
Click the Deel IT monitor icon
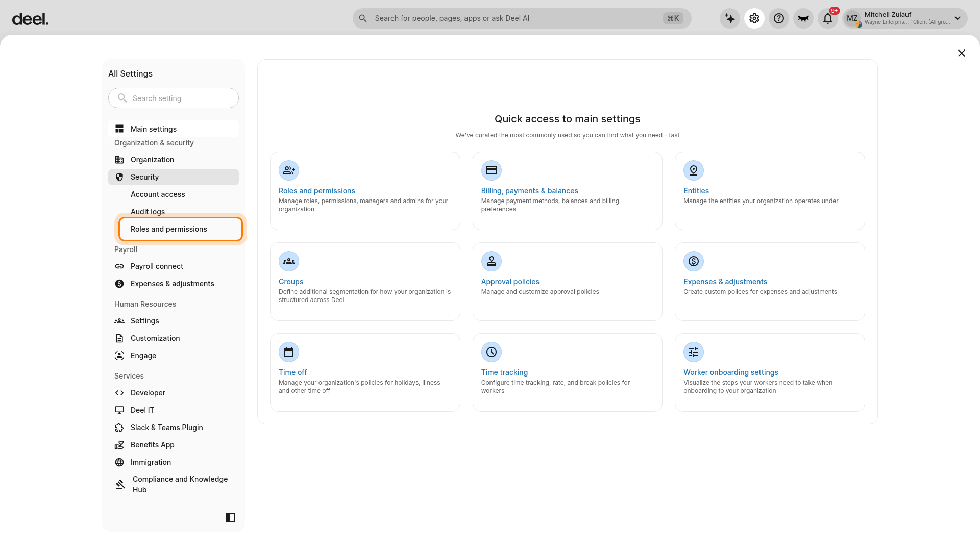[x=119, y=410]
